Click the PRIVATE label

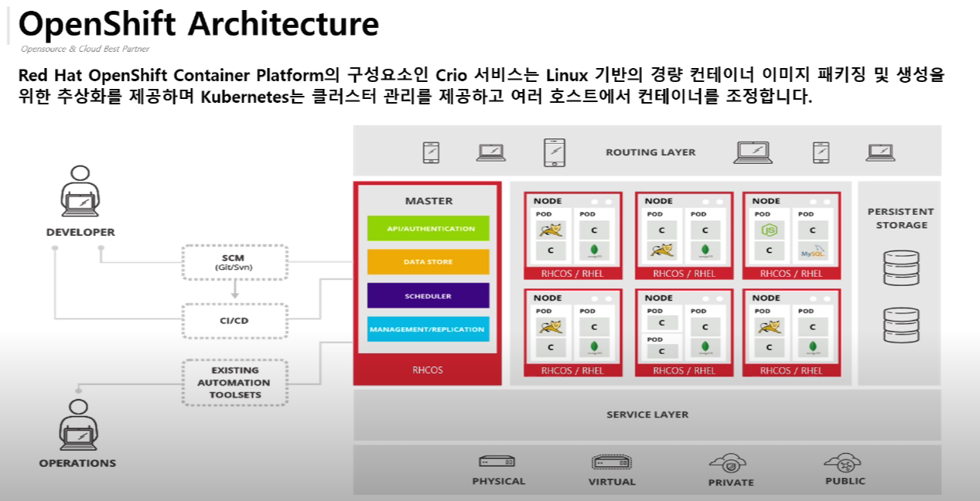pos(731,482)
